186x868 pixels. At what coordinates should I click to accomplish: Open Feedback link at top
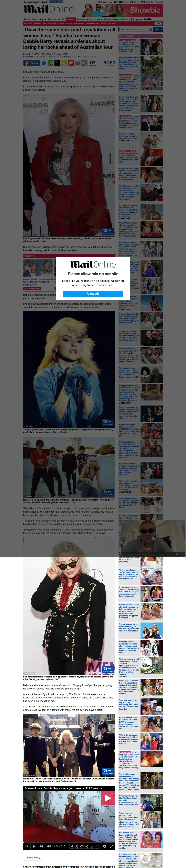pos(43,2)
